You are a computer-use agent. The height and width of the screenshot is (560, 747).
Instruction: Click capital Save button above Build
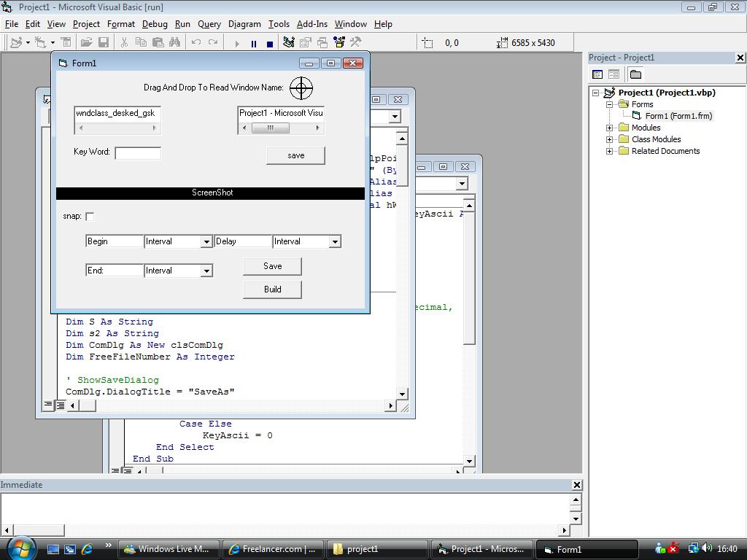point(273,266)
